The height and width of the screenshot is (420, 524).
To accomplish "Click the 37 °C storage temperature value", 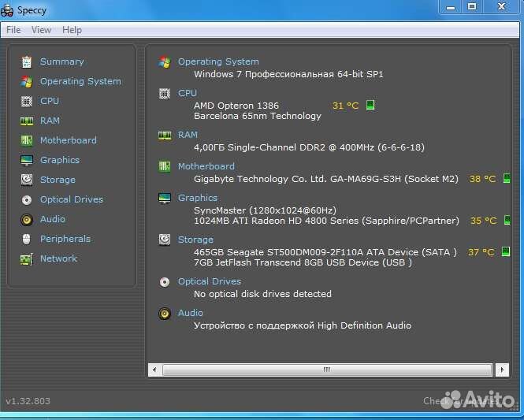I will click(481, 252).
